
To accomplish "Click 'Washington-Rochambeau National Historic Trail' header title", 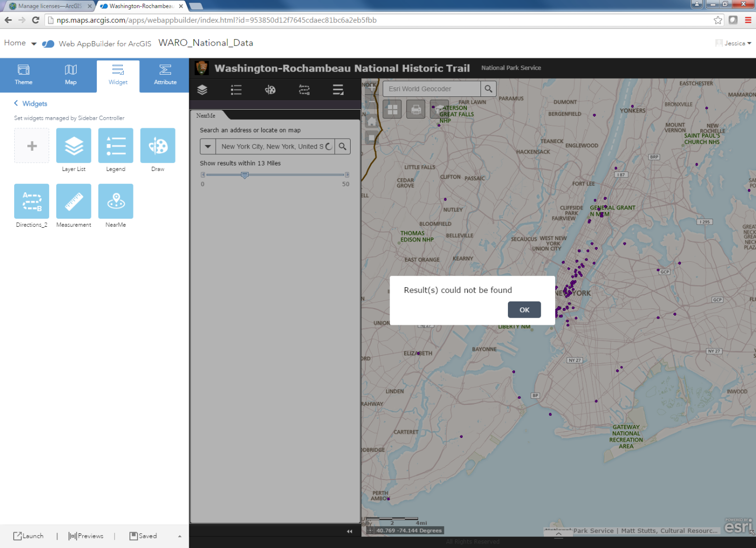I will pyautogui.click(x=342, y=68).
